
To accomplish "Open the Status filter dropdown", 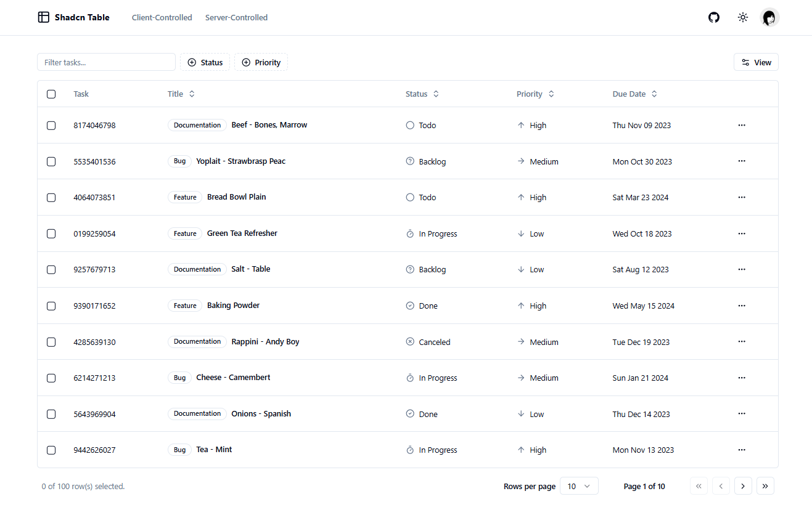I will point(205,62).
